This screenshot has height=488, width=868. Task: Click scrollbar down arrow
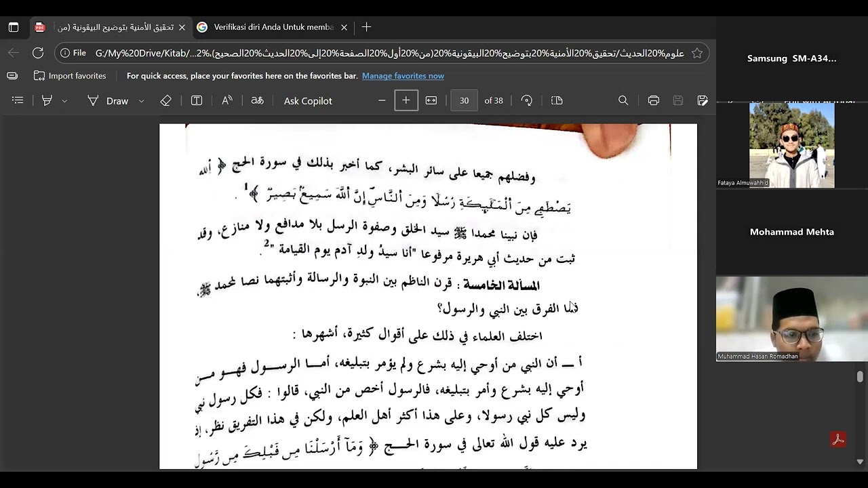[x=860, y=462]
